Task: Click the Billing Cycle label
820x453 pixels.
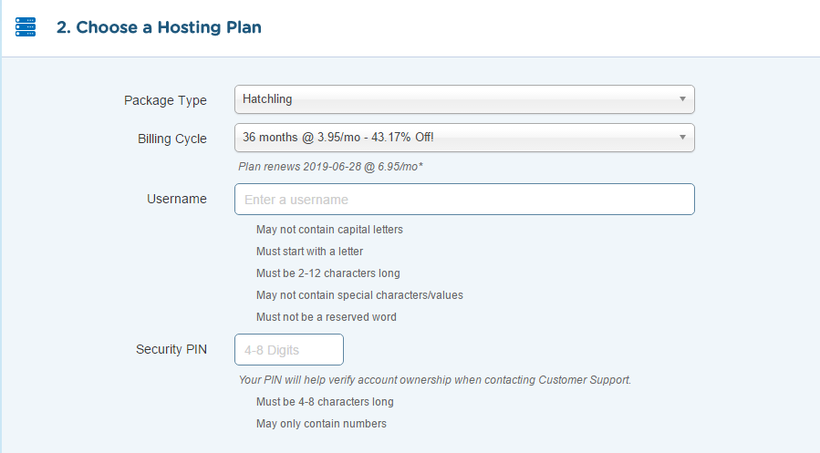Action: pyautogui.click(x=172, y=139)
